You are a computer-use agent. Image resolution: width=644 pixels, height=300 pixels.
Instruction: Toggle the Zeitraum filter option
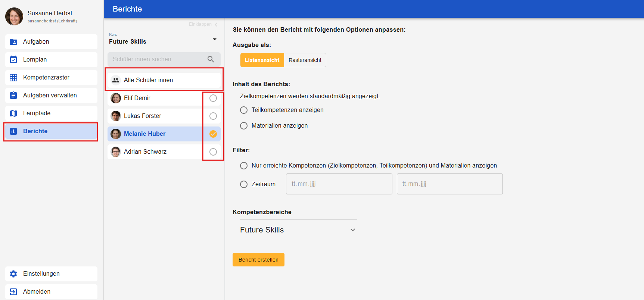244,184
